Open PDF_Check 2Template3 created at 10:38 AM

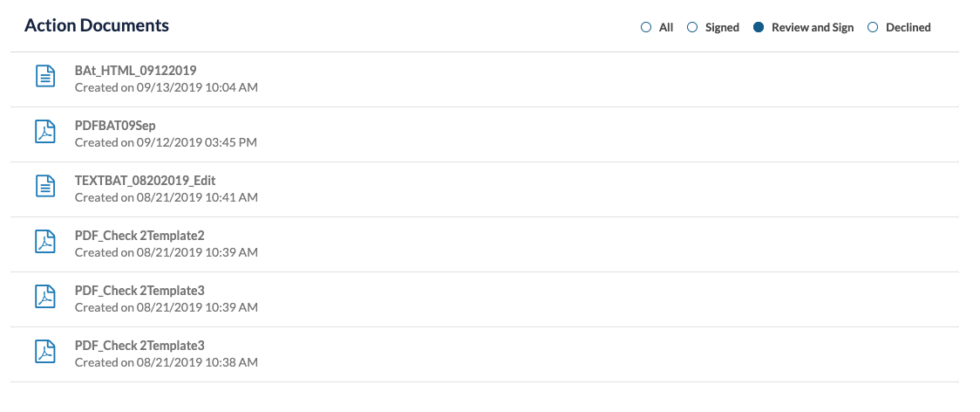coord(140,347)
